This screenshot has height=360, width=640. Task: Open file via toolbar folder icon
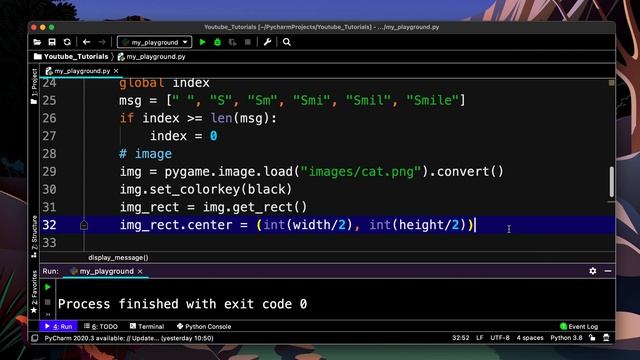pyautogui.click(x=37, y=42)
